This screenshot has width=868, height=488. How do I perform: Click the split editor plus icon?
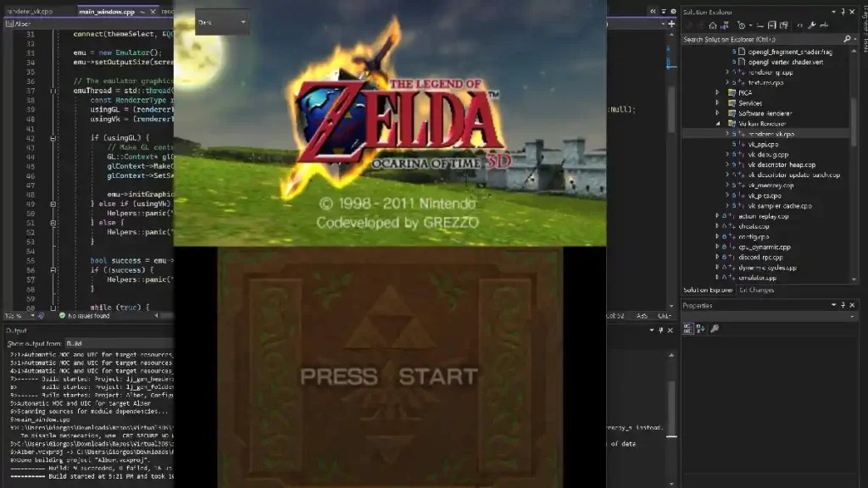(x=671, y=24)
